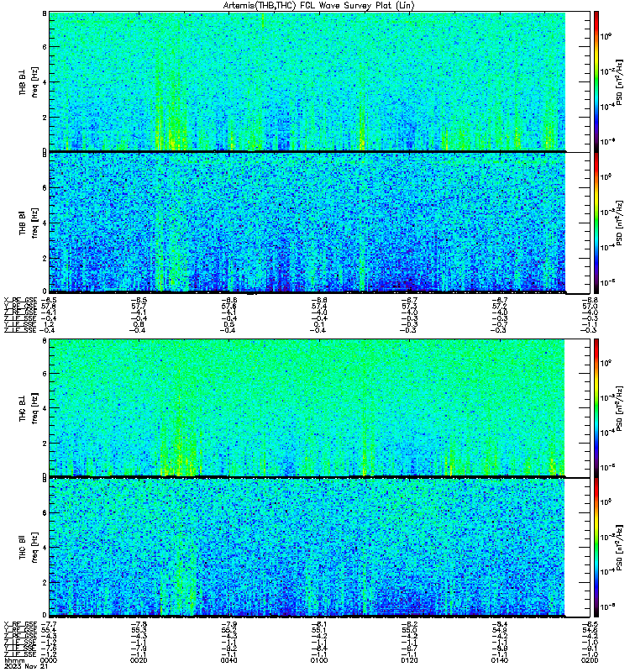Click the '0040' time label on the bottom axis

point(228,660)
